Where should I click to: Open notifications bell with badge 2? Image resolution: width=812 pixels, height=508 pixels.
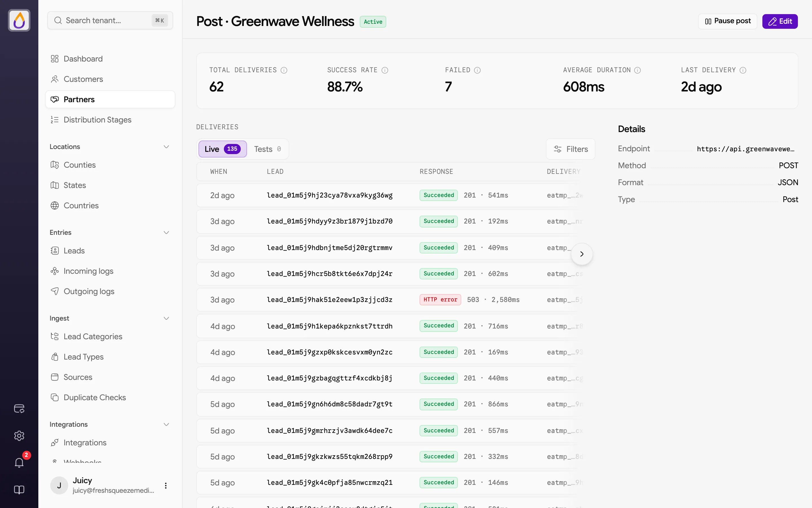click(19, 463)
